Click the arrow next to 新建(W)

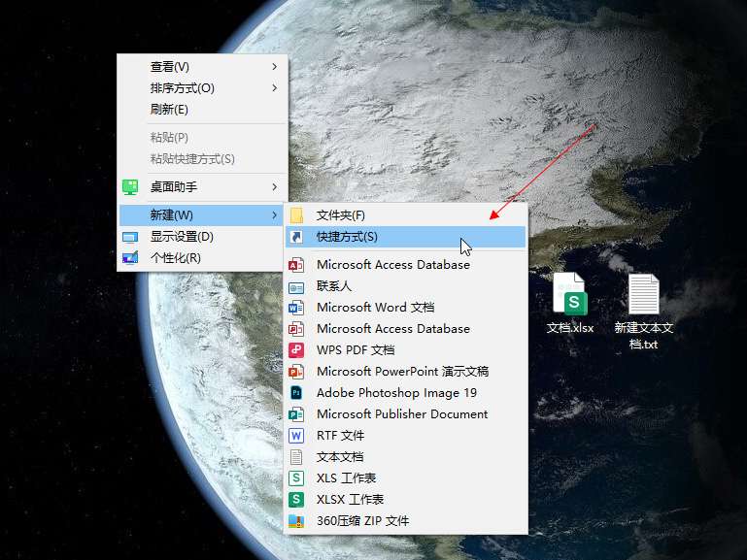click(275, 214)
